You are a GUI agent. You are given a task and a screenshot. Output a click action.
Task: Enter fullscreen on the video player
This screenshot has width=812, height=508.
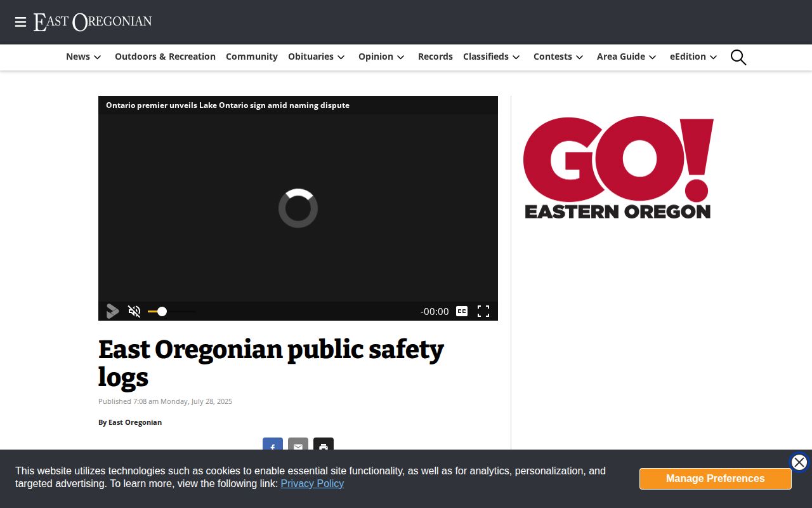pyautogui.click(x=483, y=311)
